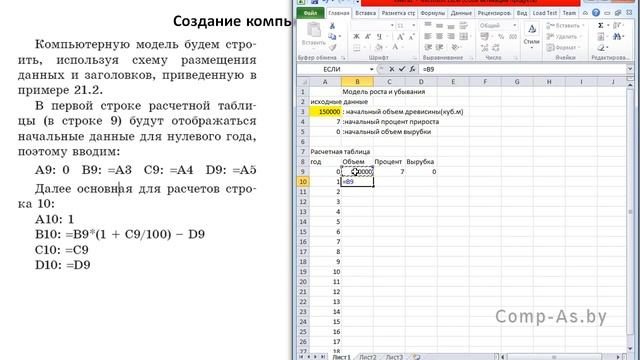Select row 15 header
The width and height of the screenshot is (640, 360).
tap(303, 232)
